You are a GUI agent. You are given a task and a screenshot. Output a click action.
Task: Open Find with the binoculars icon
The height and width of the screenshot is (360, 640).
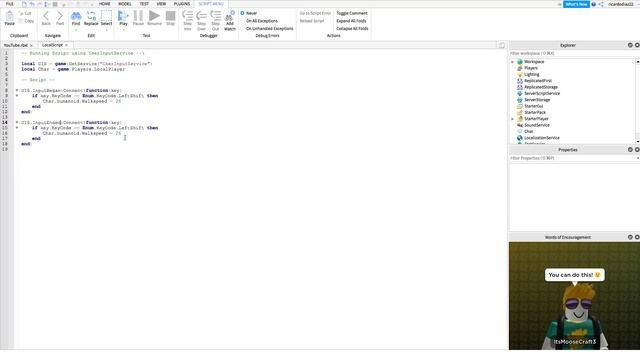[76, 16]
